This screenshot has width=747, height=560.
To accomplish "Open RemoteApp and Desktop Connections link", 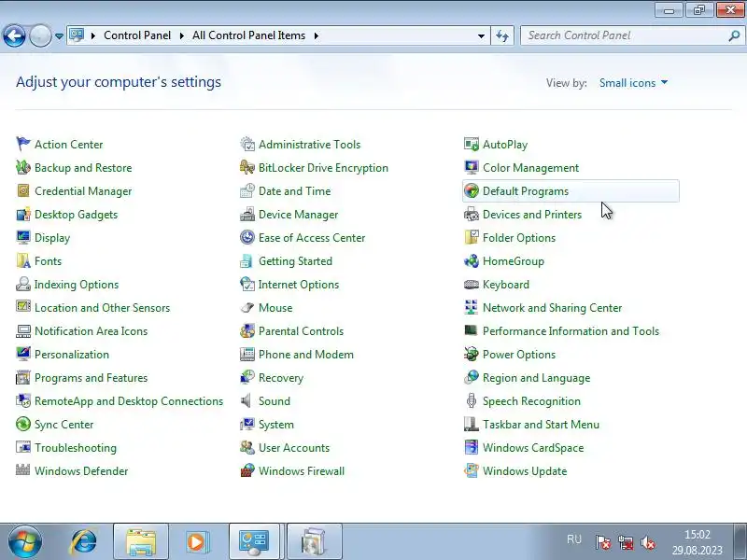I will [x=129, y=401].
